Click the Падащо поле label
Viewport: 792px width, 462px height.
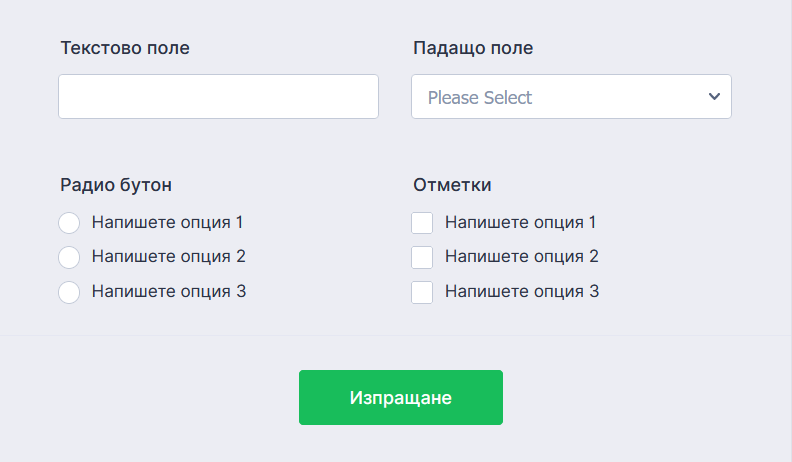pyautogui.click(x=473, y=47)
